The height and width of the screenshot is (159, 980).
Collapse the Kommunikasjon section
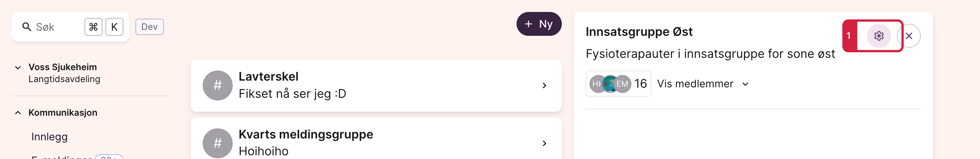18,113
